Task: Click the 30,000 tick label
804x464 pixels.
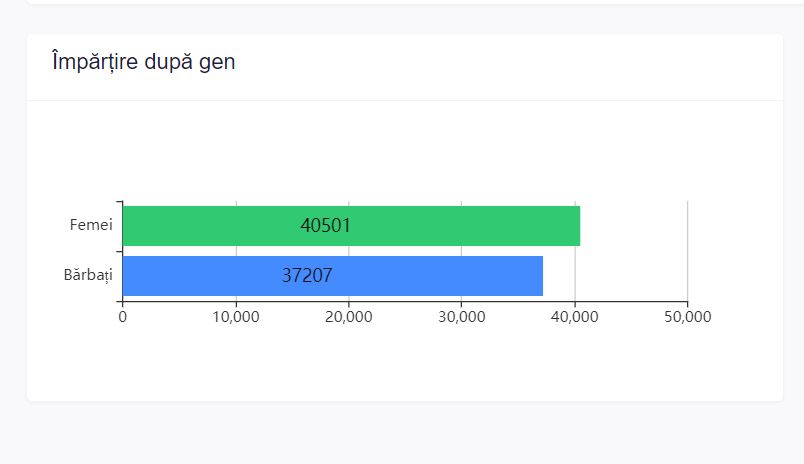Action: click(461, 317)
